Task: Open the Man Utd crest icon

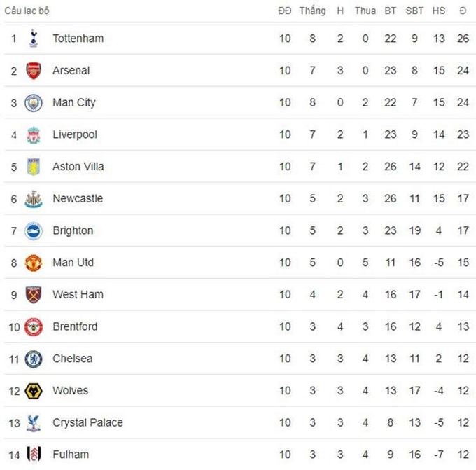Action: [34, 263]
